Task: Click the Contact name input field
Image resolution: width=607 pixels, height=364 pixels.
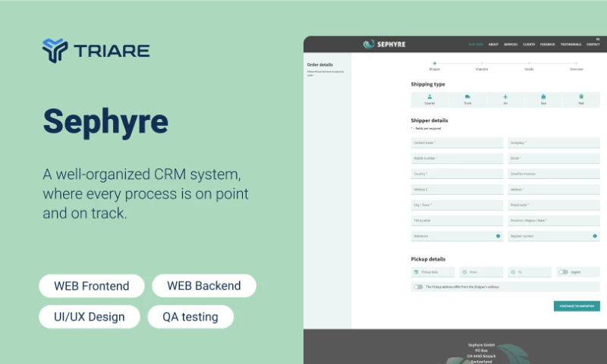Action: 457,143
